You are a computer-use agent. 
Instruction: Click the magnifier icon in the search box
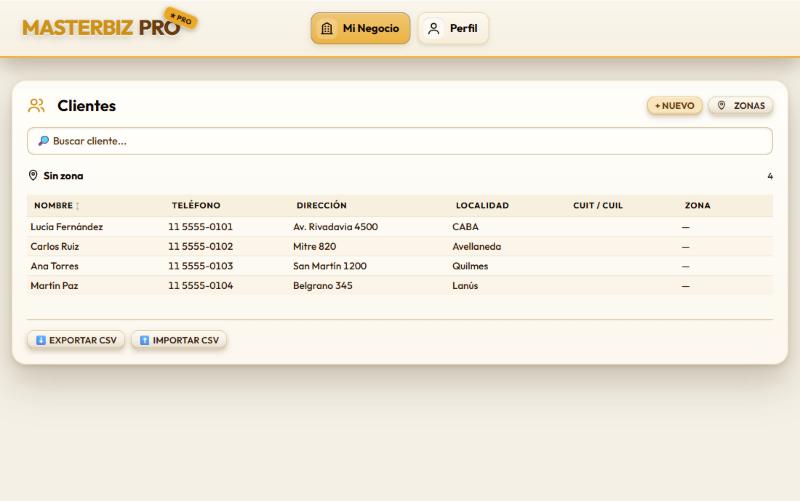(x=43, y=140)
